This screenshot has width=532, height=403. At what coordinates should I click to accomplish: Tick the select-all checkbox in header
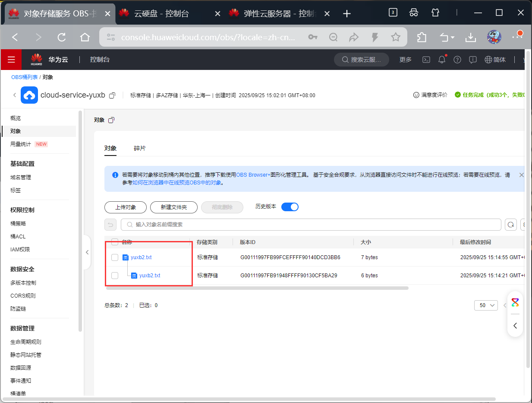tap(115, 242)
